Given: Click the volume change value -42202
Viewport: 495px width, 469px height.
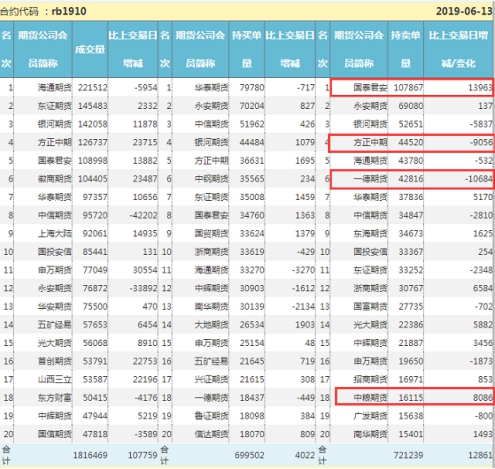Looking at the screenshot, I should point(143,215).
